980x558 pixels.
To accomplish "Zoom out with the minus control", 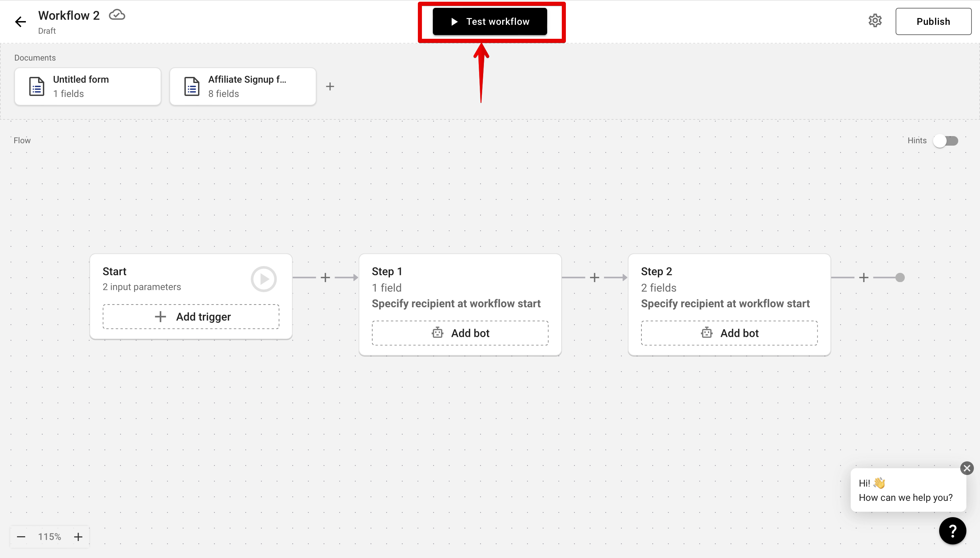I will point(21,537).
